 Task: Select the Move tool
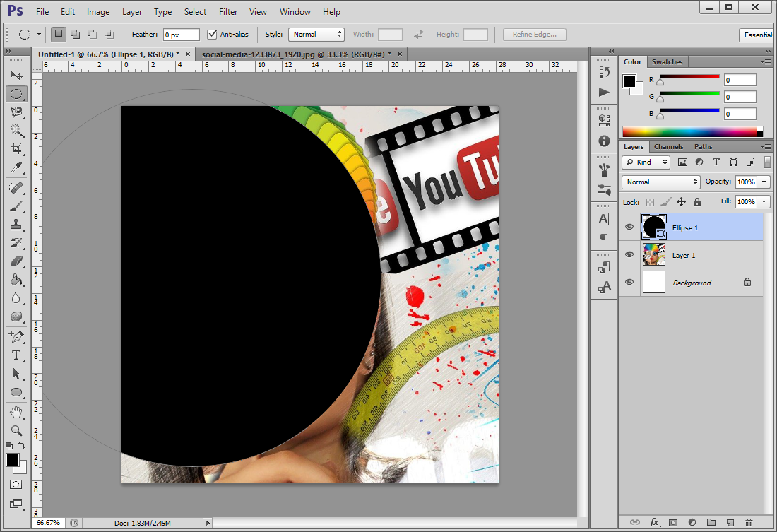tap(16, 75)
